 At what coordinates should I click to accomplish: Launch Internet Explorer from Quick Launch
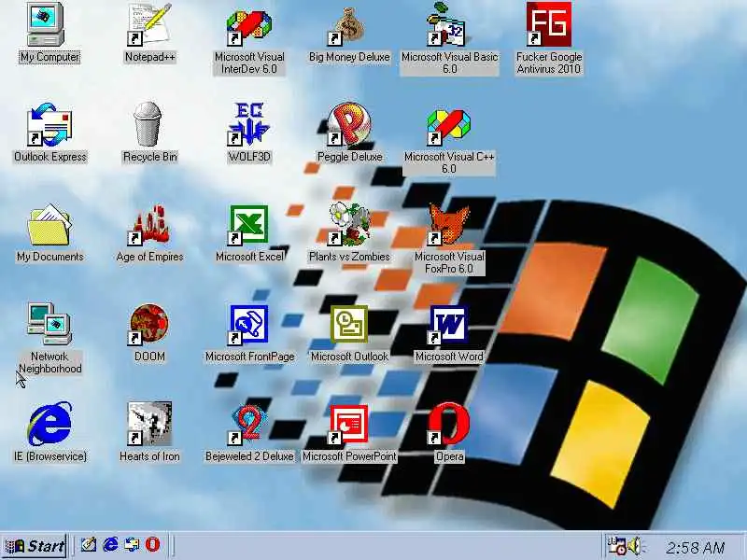pos(110,544)
